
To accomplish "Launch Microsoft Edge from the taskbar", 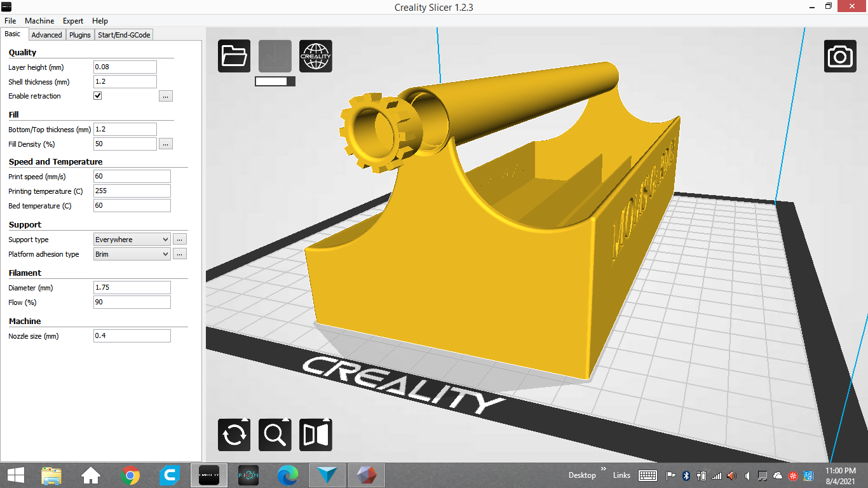I will (288, 475).
